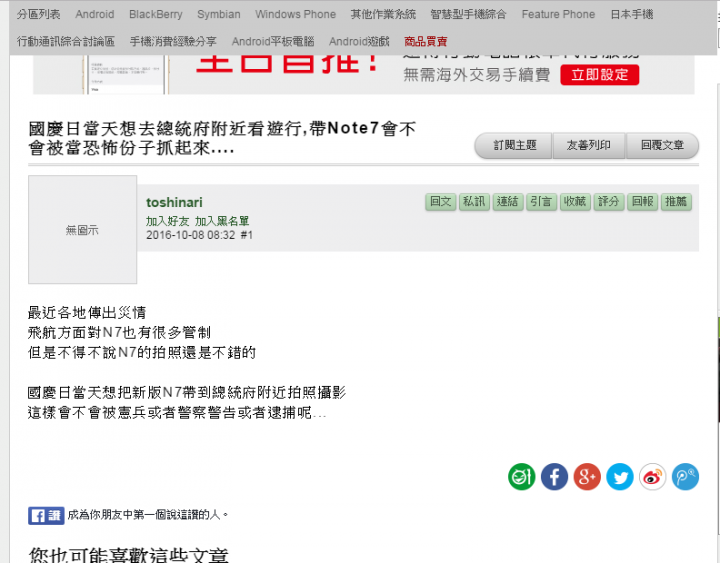Go to the BlackBerry section
The width and height of the screenshot is (720, 563).
click(156, 14)
